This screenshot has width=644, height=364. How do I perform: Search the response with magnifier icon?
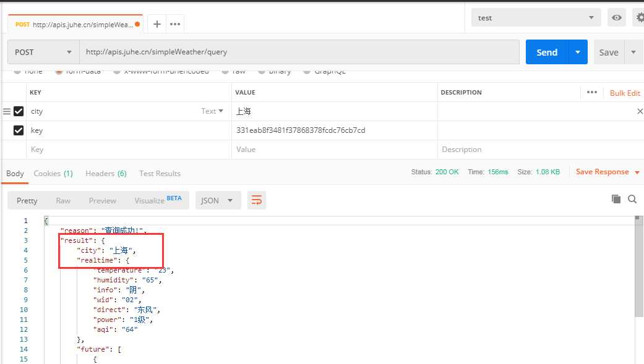[632, 199]
